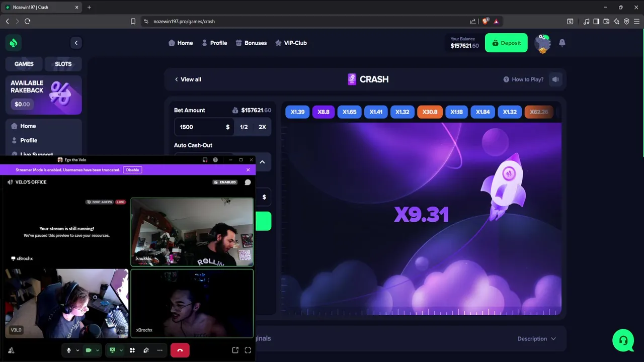Open the How to Play? help
The width and height of the screenshot is (644, 362).
(523, 79)
